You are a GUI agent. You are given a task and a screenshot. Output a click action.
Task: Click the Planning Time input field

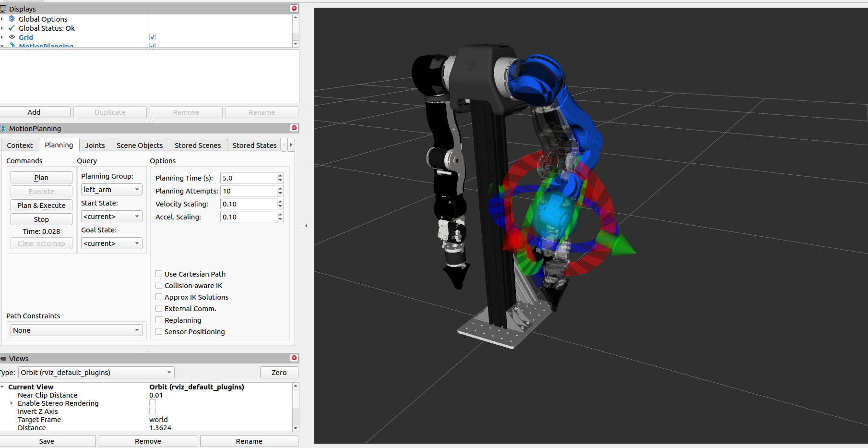[x=249, y=178]
